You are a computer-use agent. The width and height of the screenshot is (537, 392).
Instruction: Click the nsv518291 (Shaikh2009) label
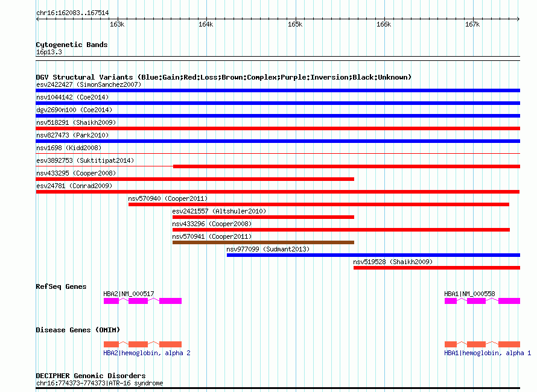(x=76, y=122)
